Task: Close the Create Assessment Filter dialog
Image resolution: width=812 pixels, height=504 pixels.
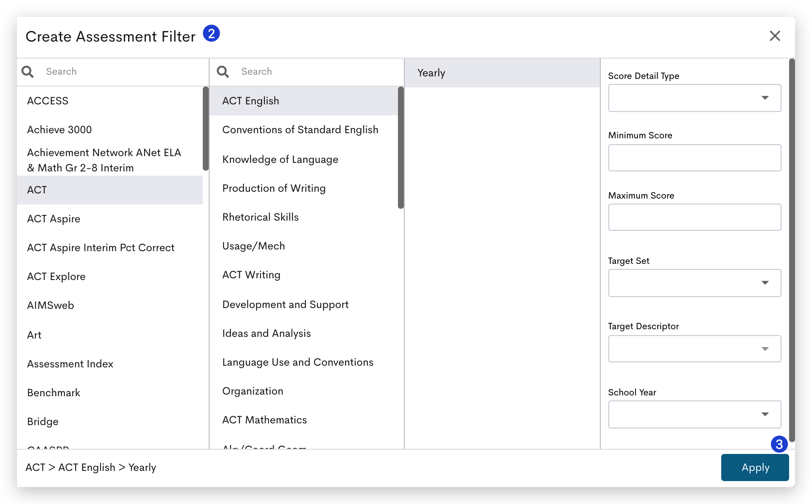Action: 775,36
